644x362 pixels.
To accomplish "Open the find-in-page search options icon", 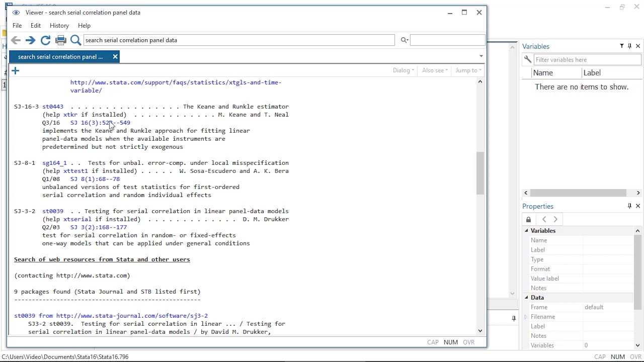I will click(x=404, y=40).
